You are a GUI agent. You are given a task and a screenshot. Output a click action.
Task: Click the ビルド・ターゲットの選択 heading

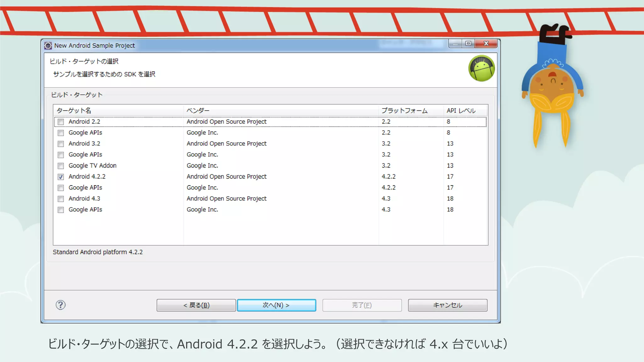tap(84, 61)
